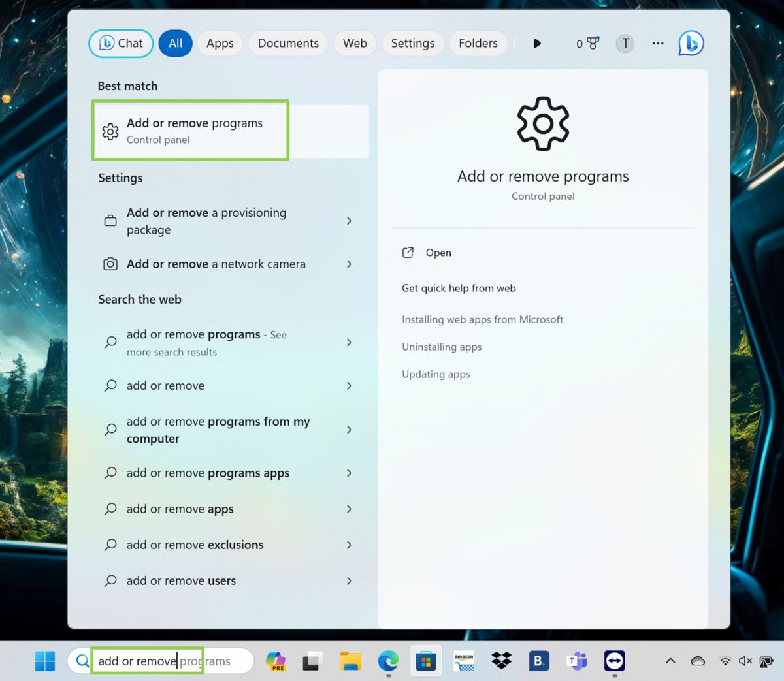Image resolution: width=784 pixels, height=681 pixels.
Task: Click the user account avatar icon
Action: (x=625, y=43)
